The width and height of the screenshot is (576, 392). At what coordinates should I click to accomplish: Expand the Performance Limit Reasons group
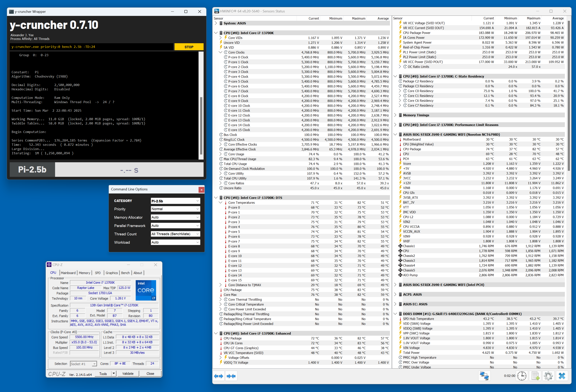395,125
